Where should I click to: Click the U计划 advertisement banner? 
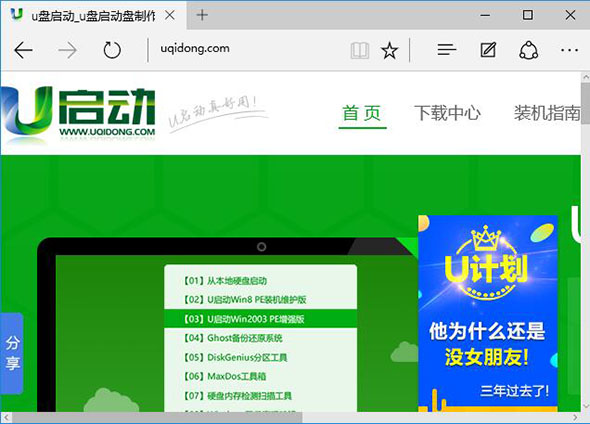(x=488, y=313)
